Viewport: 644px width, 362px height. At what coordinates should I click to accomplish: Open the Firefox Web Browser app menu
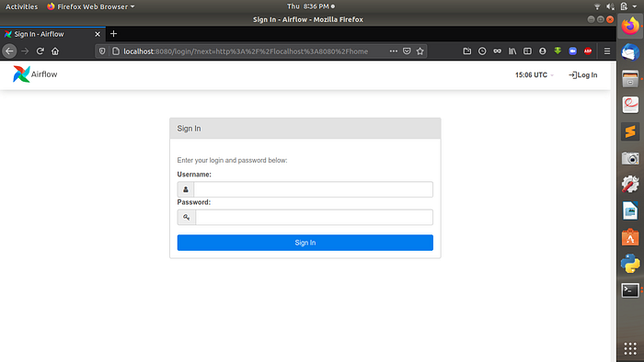[91, 6]
